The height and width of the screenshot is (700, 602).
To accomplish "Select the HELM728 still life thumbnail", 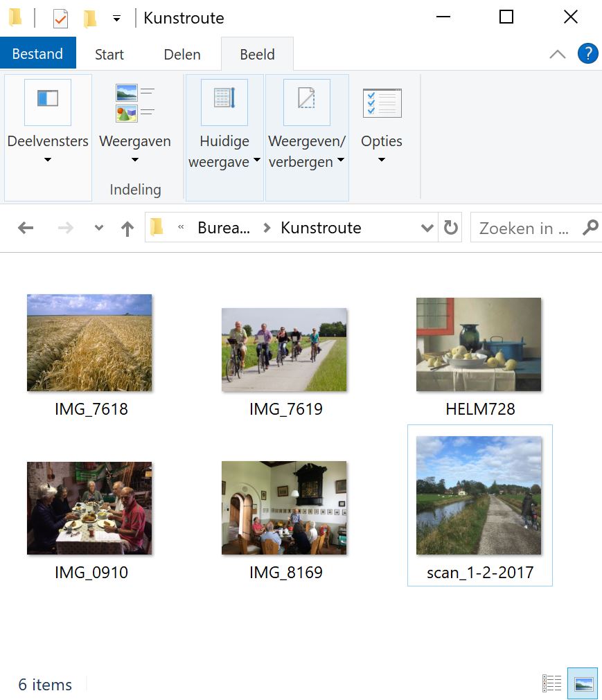I will [x=479, y=345].
